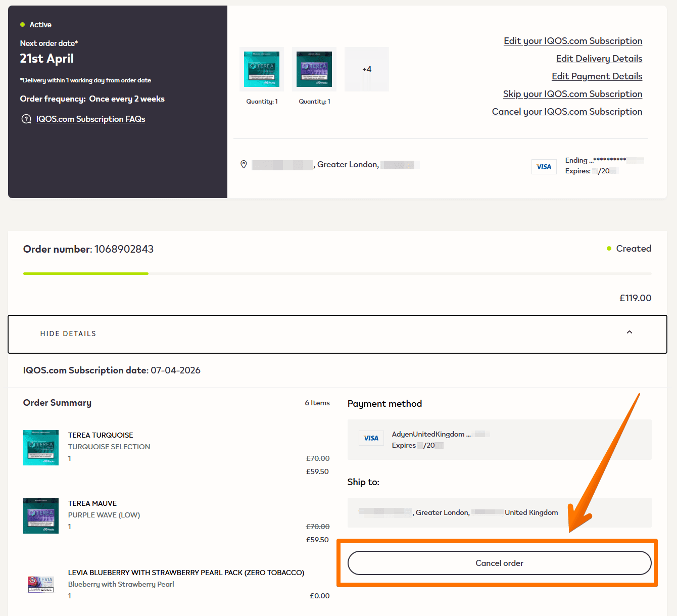Click the Visa logo under Payment method
677x616 pixels.
[x=371, y=438]
